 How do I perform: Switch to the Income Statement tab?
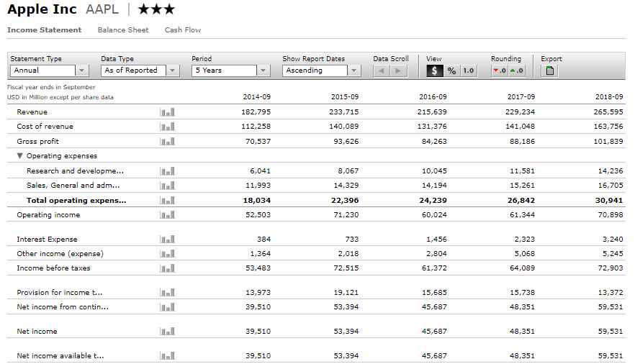pyautogui.click(x=44, y=30)
